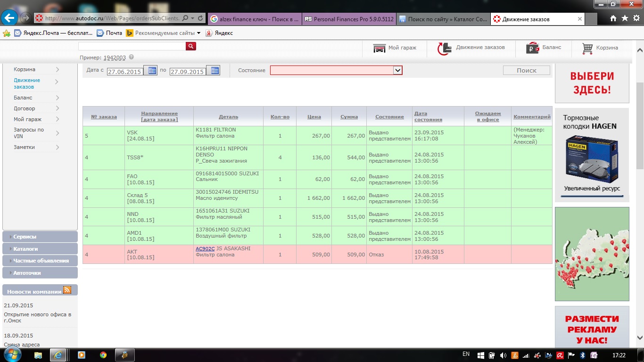Expand the Сервисы sidebar section
This screenshot has width=644, height=362.
pyautogui.click(x=40, y=237)
